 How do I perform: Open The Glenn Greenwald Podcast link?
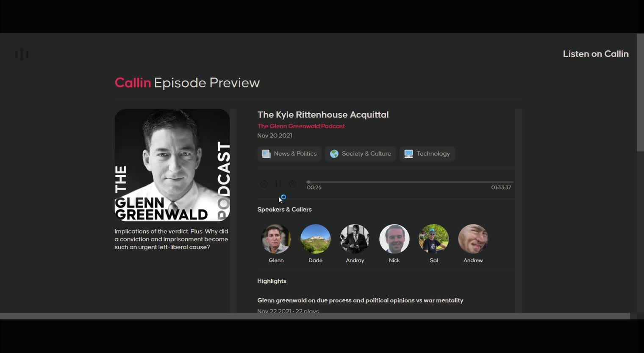tap(301, 126)
